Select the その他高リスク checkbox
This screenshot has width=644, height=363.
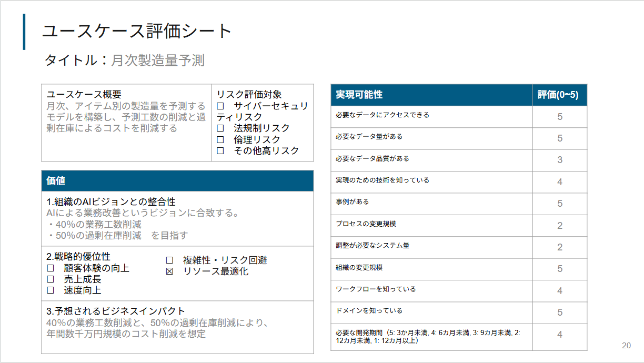(x=220, y=151)
